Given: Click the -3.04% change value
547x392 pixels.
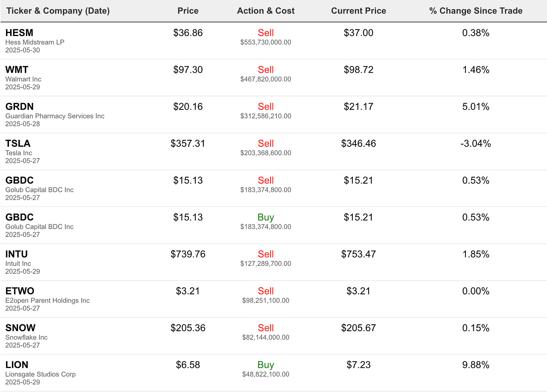Looking at the screenshot, I should (x=476, y=143).
